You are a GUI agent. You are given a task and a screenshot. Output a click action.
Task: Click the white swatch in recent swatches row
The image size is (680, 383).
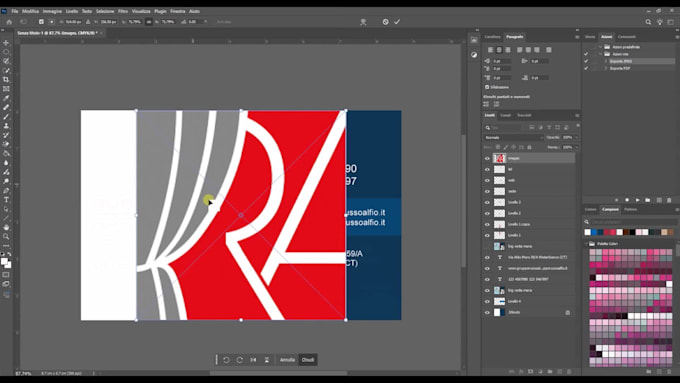(x=588, y=232)
